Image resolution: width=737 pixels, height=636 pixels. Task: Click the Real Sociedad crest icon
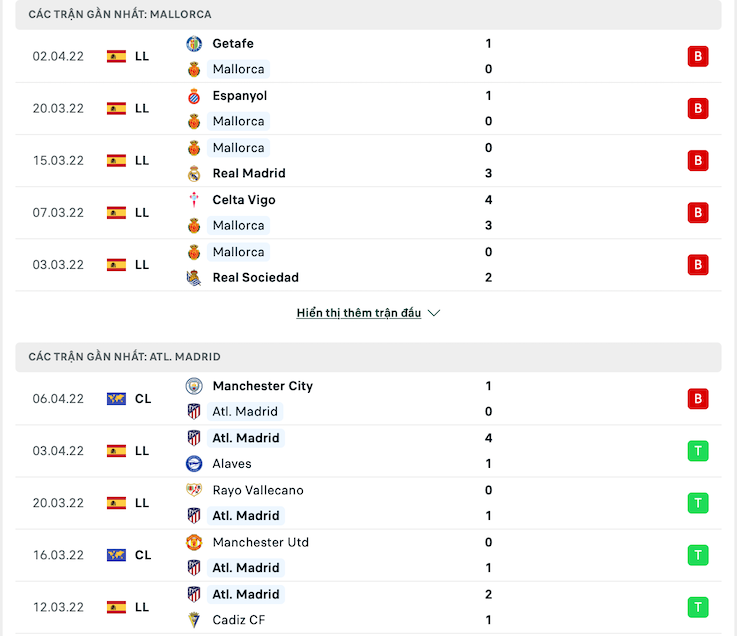194,277
